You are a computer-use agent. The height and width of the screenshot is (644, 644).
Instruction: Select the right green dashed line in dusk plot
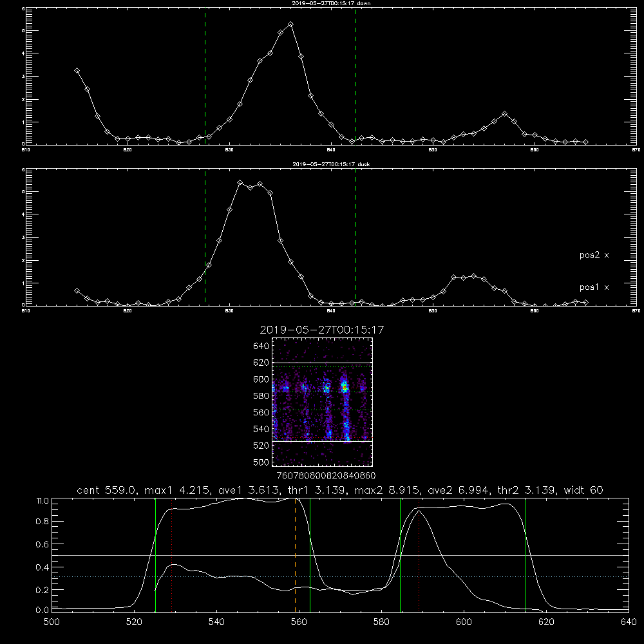pos(355,237)
